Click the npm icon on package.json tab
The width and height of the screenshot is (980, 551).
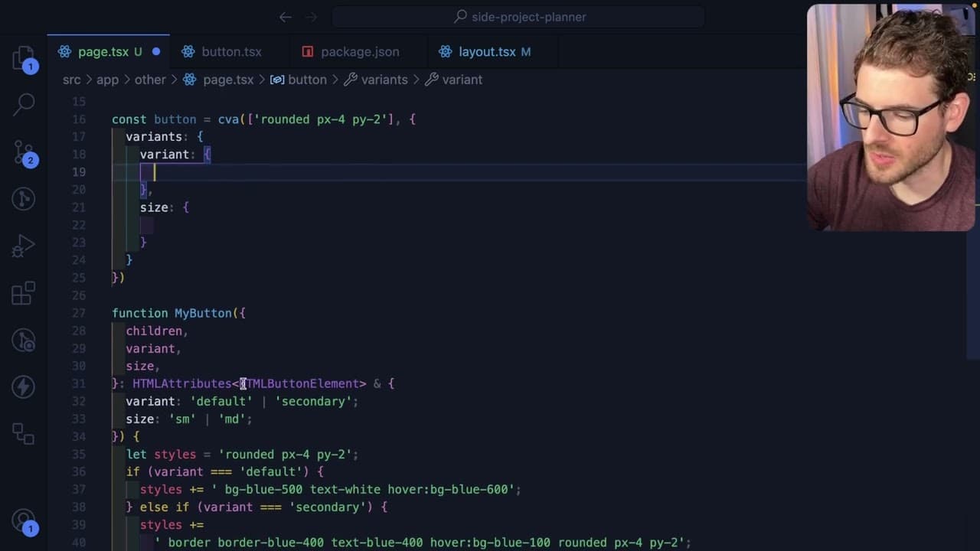pos(308,52)
